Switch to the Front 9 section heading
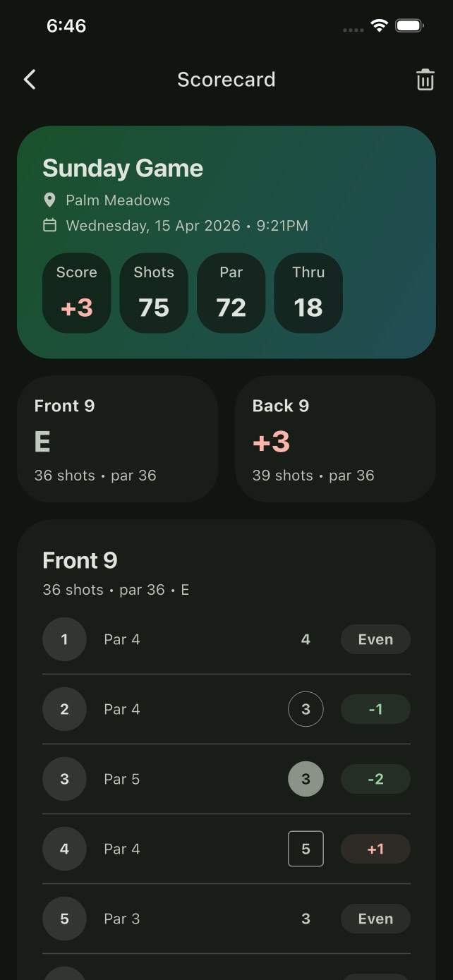 80,560
